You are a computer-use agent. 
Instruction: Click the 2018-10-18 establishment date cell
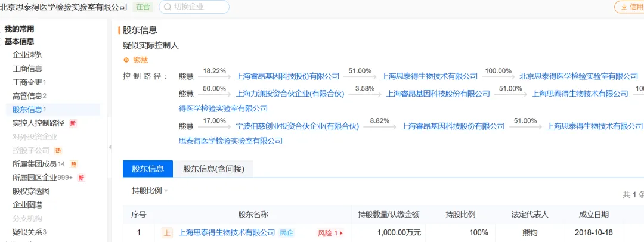[x=594, y=233]
